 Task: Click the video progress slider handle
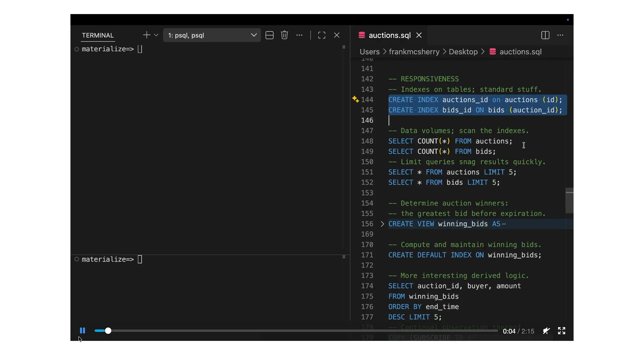[x=108, y=331]
